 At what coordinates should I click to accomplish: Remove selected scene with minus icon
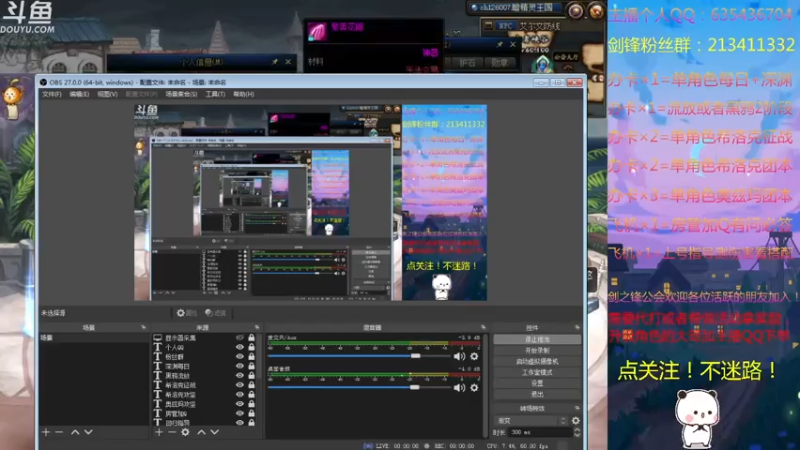click(59, 432)
